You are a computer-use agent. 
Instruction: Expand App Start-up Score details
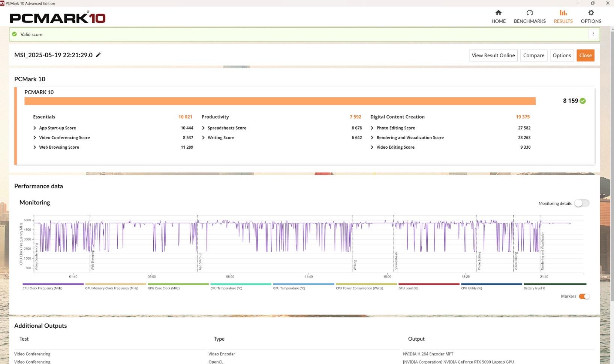click(35, 128)
